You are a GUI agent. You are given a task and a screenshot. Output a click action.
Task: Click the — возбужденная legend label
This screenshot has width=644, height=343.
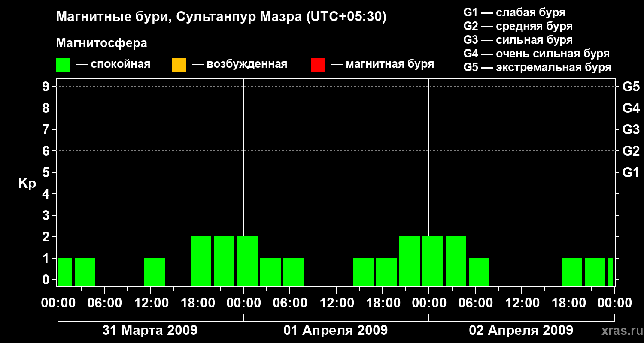click(x=240, y=65)
